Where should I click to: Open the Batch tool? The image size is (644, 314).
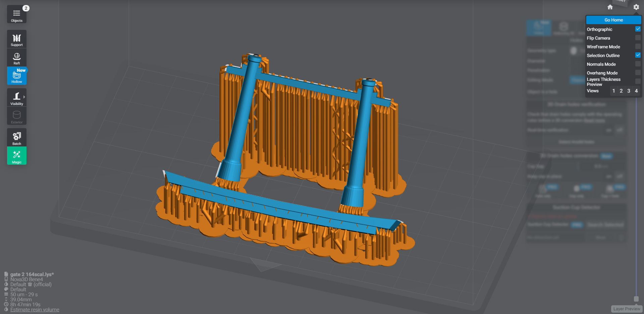click(16, 138)
